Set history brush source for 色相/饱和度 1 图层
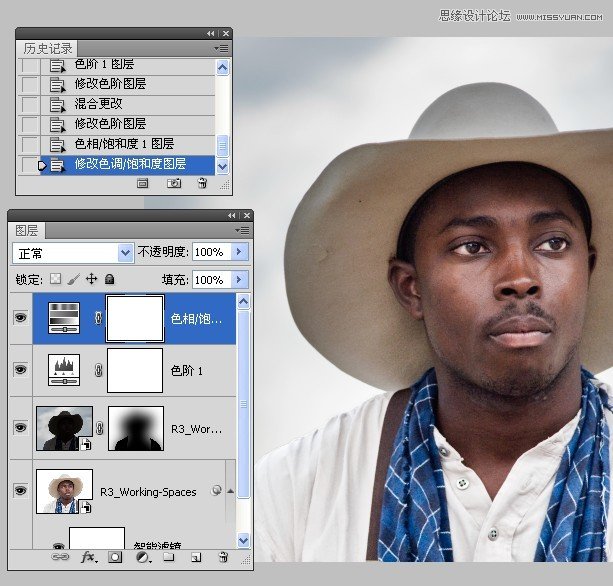Viewport: 613px width, 586px height. click(x=30, y=144)
